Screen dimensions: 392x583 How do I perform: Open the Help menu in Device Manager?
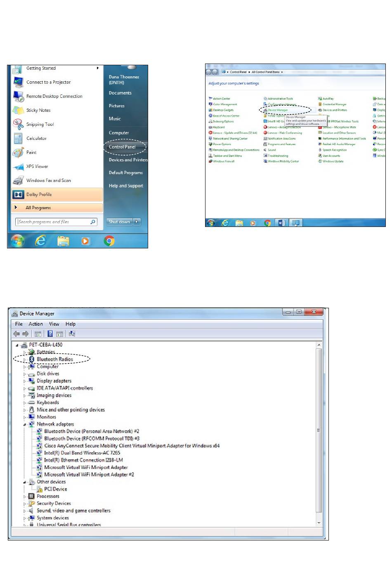click(71, 324)
